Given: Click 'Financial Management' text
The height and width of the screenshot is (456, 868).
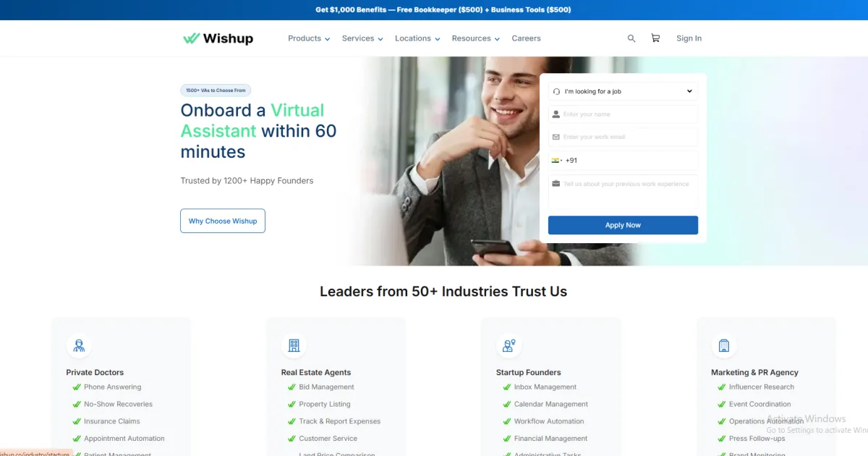Looking at the screenshot, I should click(x=551, y=439).
